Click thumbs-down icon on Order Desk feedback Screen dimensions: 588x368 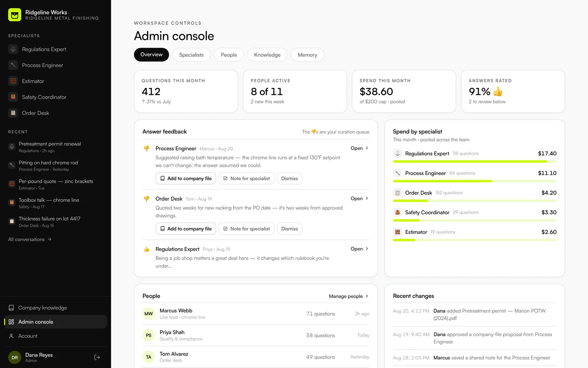tap(147, 199)
